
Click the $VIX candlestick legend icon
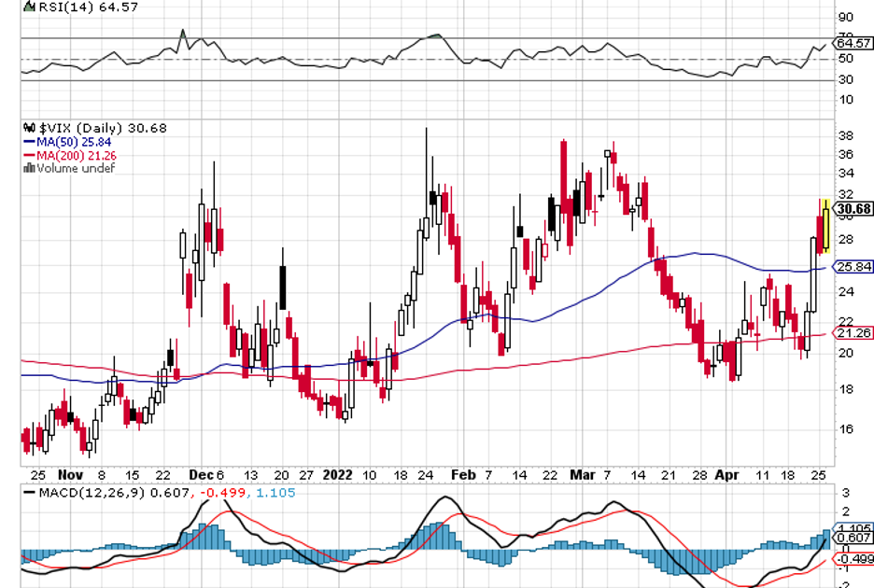pyautogui.click(x=28, y=128)
